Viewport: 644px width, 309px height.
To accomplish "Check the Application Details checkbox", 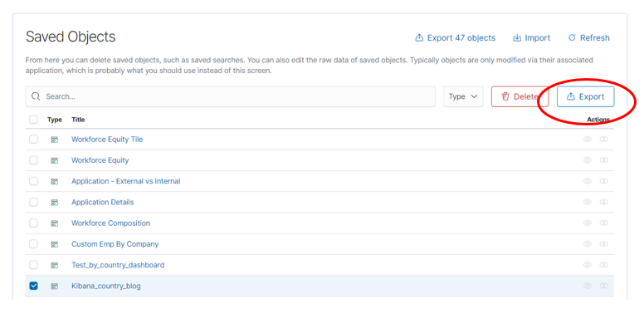I will [33, 202].
